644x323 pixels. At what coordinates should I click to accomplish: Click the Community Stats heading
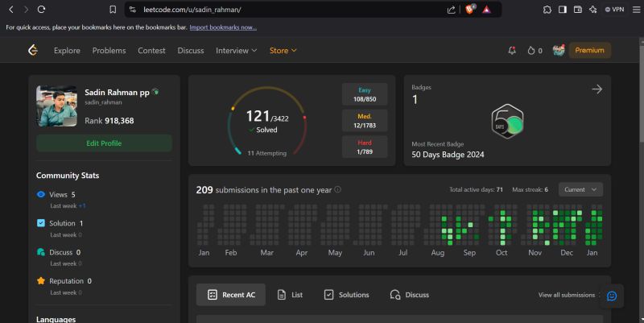pos(68,176)
